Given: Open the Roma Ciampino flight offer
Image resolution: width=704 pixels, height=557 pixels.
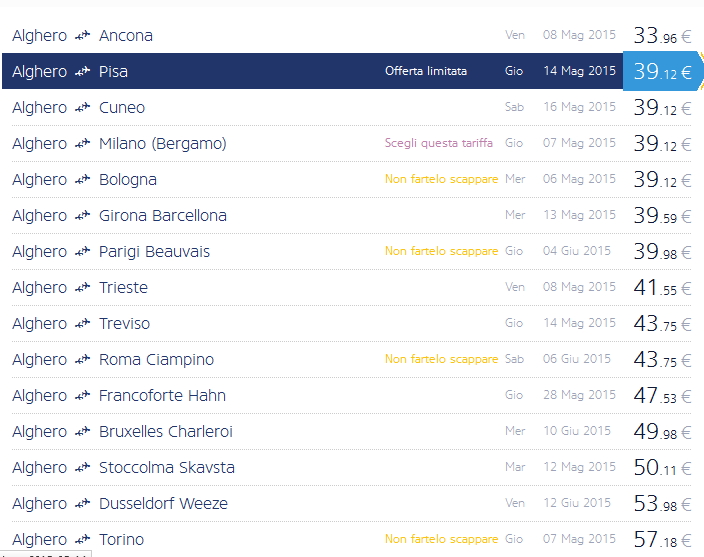Looking at the screenshot, I should [156, 360].
